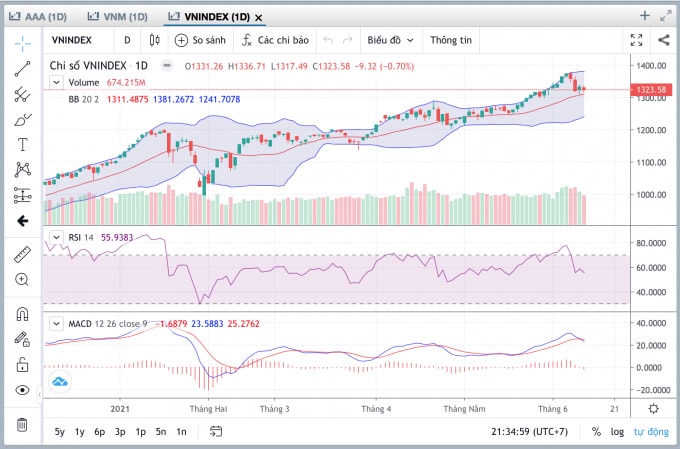Open the go to date calendar icon
This screenshot has width=680, height=449.
pos(216,431)
